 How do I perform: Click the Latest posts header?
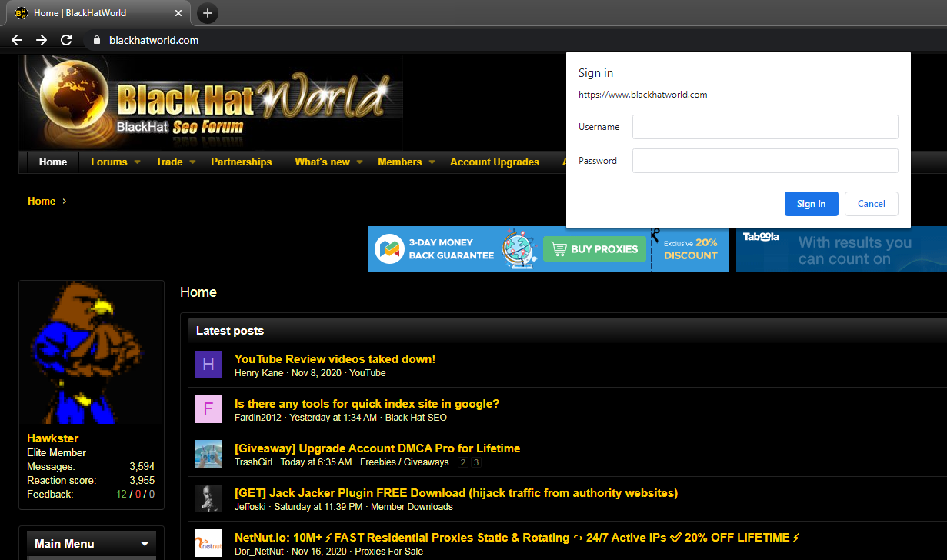point(230,331)
